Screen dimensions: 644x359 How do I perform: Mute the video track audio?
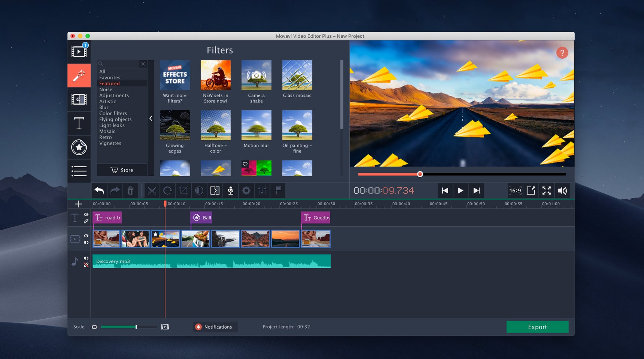pos(86,242)
